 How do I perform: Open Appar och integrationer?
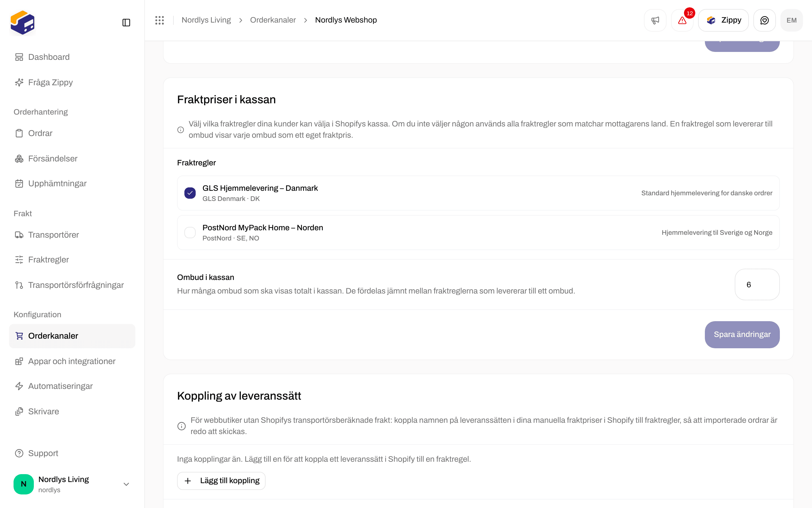pyautogui.click(x=72, y=361)
